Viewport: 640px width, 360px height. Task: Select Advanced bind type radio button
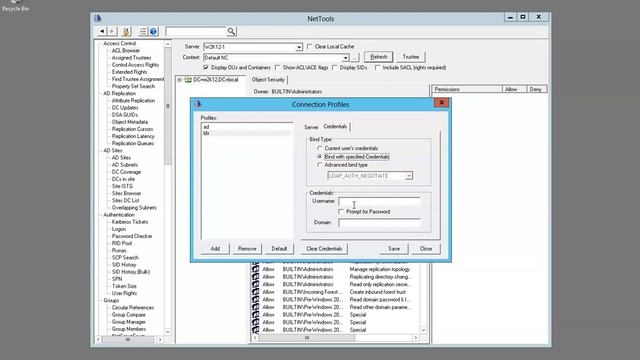320,165
